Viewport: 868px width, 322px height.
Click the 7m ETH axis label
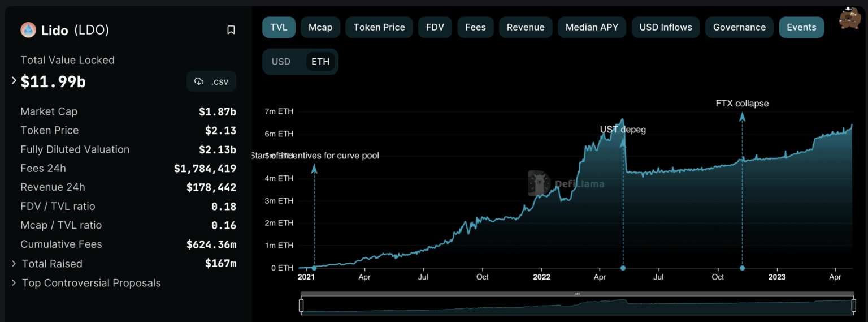coord(279,111)
